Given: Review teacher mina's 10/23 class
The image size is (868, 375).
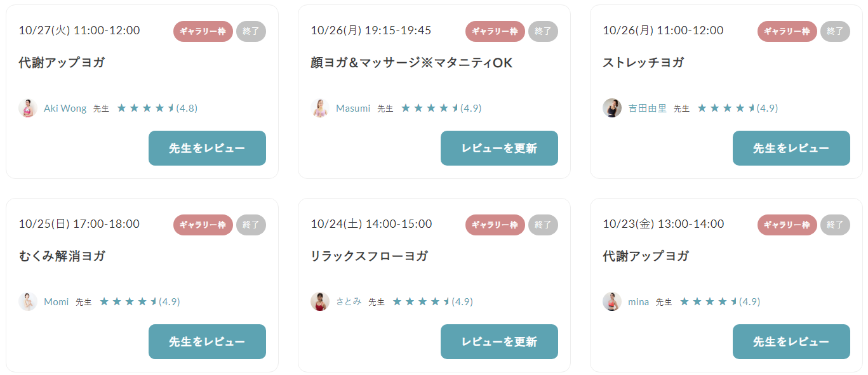Looking at the screenshot, I should 791,341.
